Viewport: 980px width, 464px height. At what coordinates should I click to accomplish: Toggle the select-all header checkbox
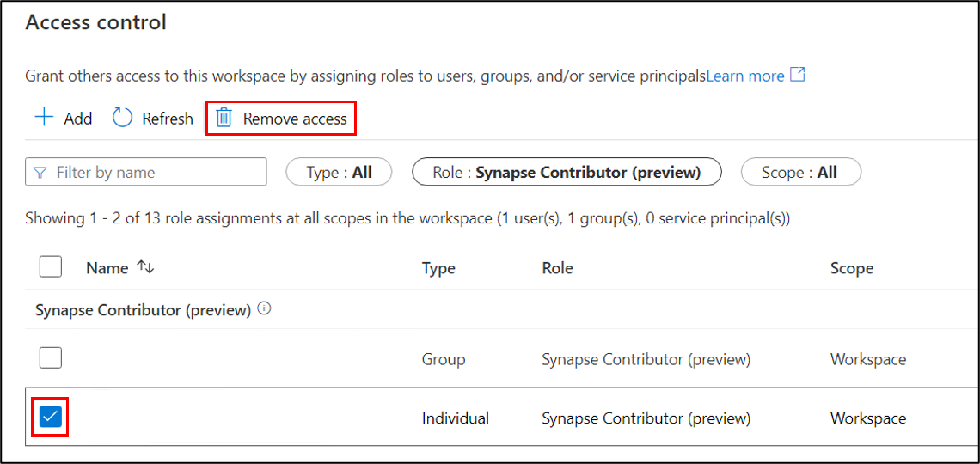point(51,267)
